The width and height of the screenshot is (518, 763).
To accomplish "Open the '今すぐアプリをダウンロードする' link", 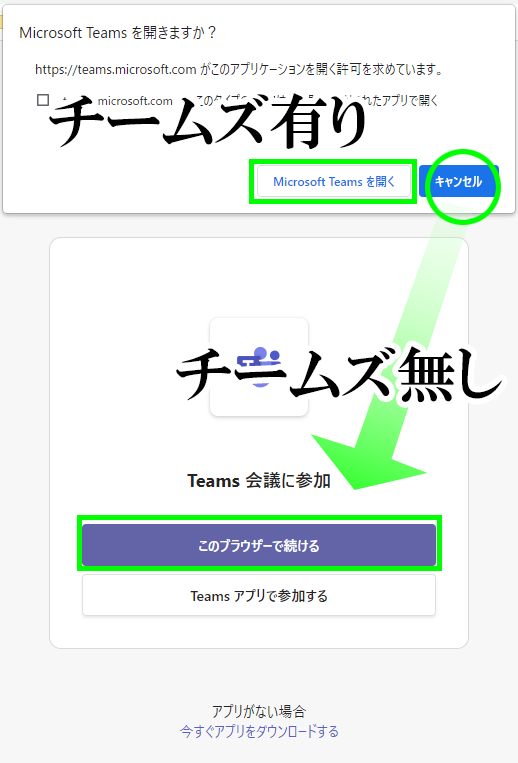I will pyautogui.click(x=259, y=731).
